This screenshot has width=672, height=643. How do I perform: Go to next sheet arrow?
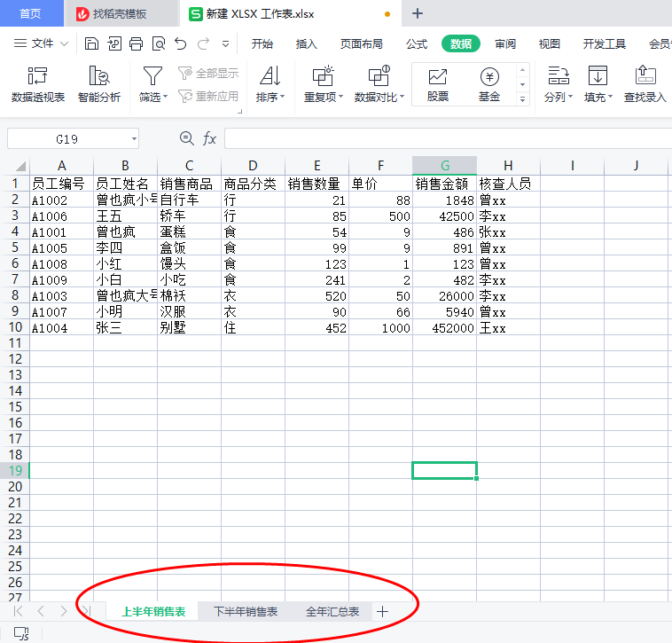point(64,611)
